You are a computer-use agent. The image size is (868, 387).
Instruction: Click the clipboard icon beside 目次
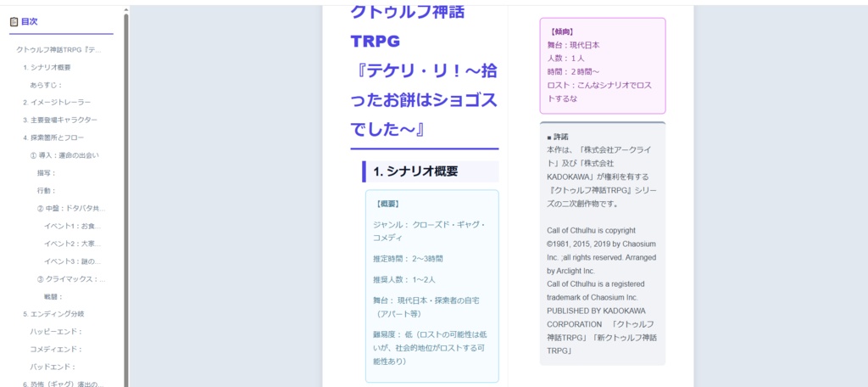coord(14,22)
